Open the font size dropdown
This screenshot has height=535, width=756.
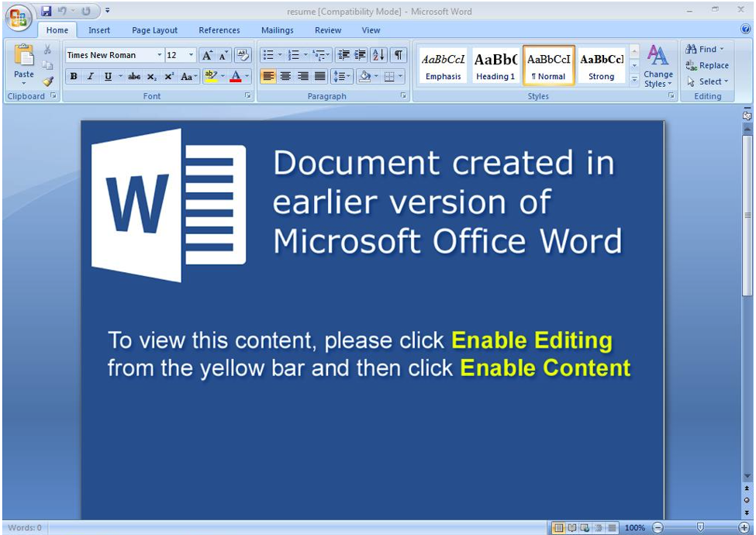[191, 55]
